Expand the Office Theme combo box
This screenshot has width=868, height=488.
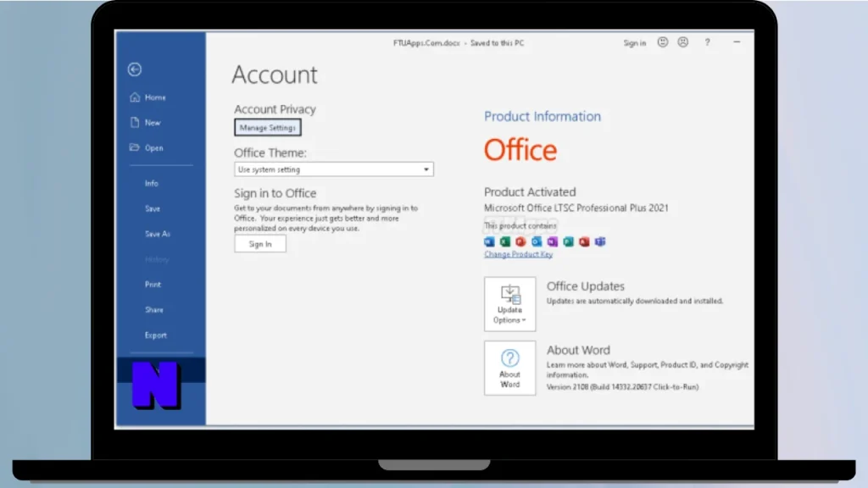pos(334,169)
